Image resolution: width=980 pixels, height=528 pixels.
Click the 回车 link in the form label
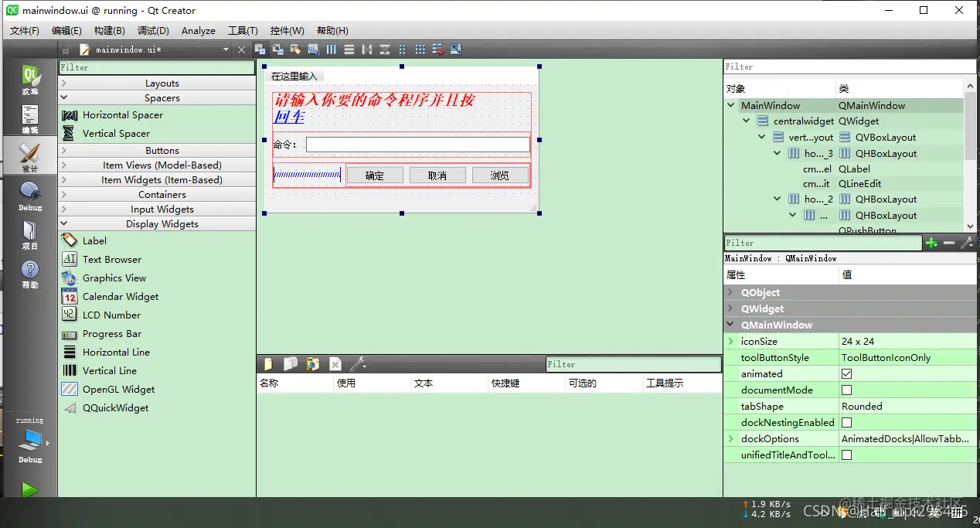[289, 117]
